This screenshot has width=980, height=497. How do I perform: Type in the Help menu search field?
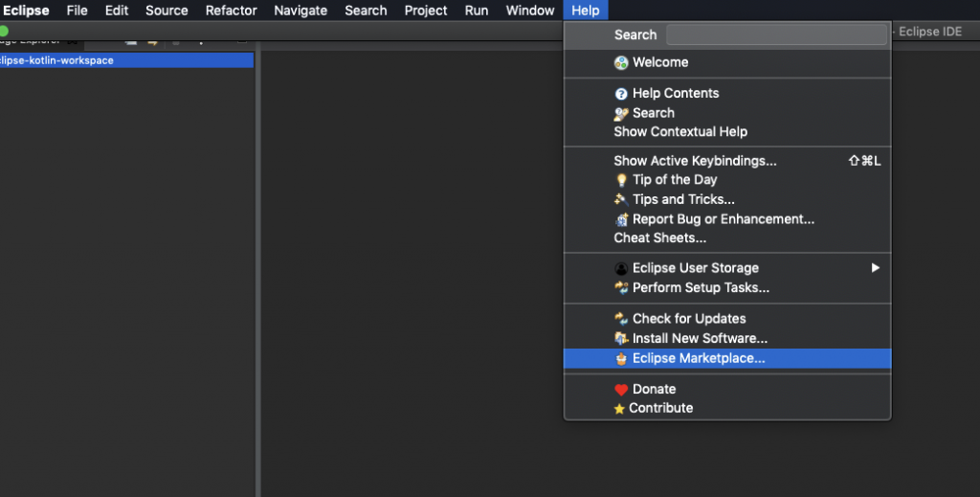(x=776, y=35)
